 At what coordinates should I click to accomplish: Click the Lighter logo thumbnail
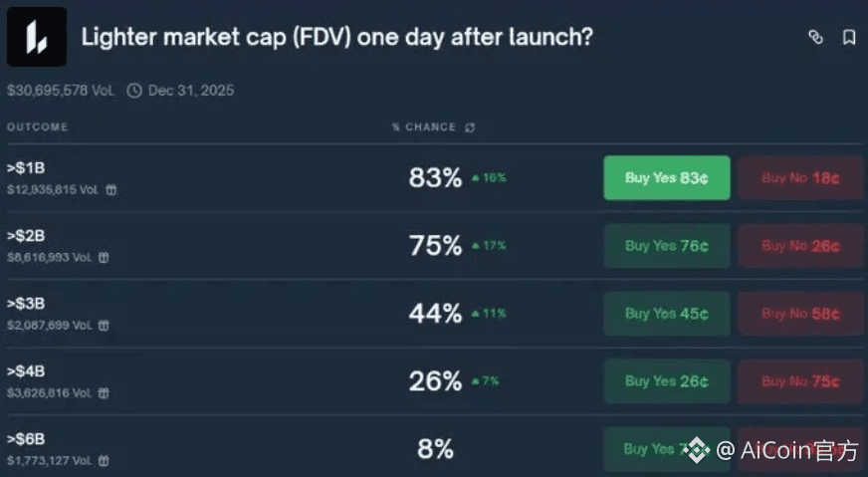tap(36, 38)
